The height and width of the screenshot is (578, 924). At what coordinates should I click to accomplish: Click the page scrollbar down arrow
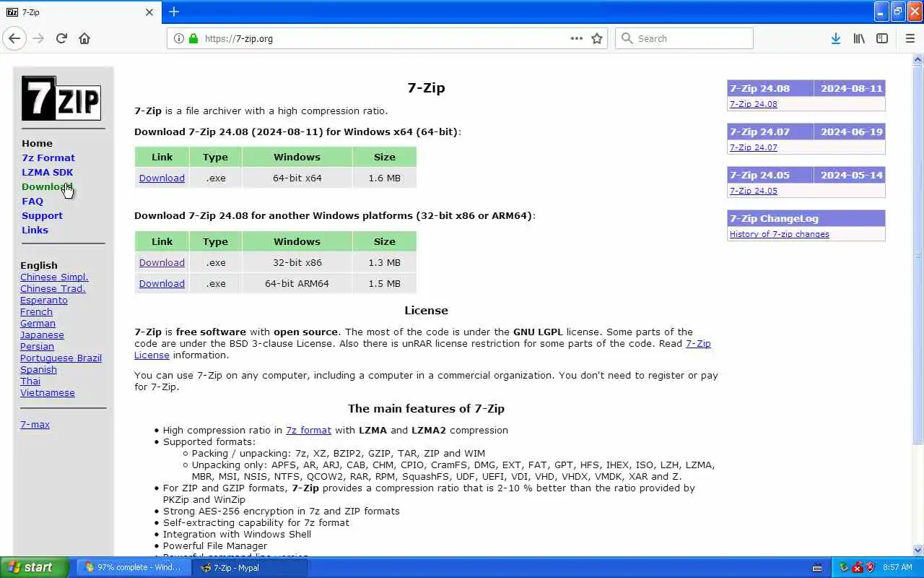tap(918, 550)
